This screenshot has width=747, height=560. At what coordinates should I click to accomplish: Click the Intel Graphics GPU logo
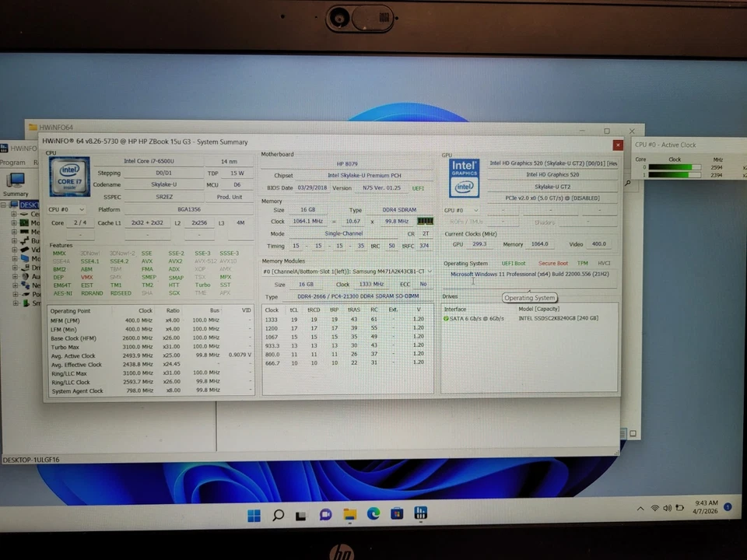pyautogui.click(x=464, y=177)
